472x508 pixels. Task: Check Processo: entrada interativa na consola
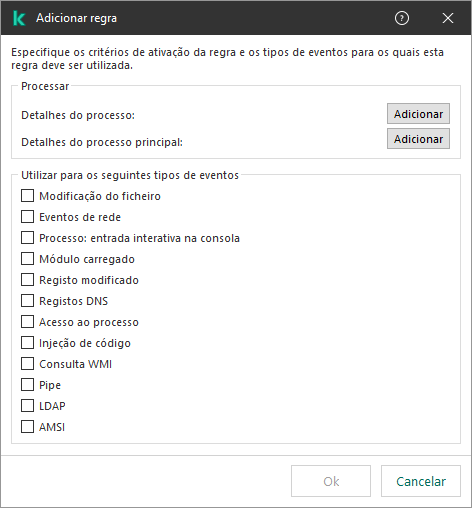point(27,238)
